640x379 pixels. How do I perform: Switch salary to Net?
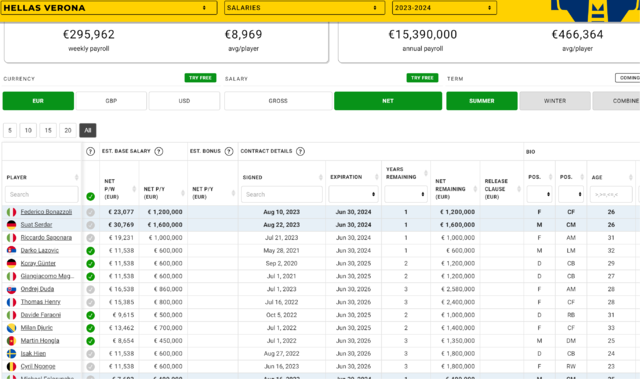[x=388, y=101]
